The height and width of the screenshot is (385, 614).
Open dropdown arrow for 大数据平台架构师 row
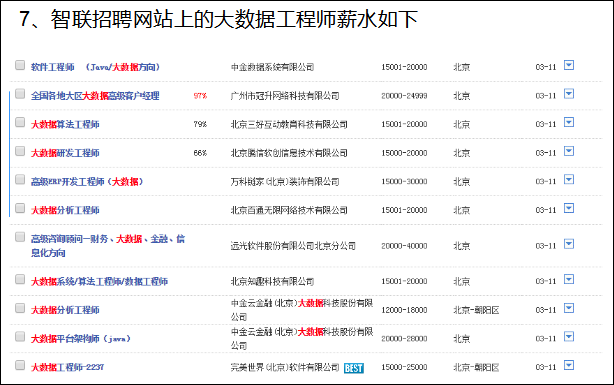[569, 336]
